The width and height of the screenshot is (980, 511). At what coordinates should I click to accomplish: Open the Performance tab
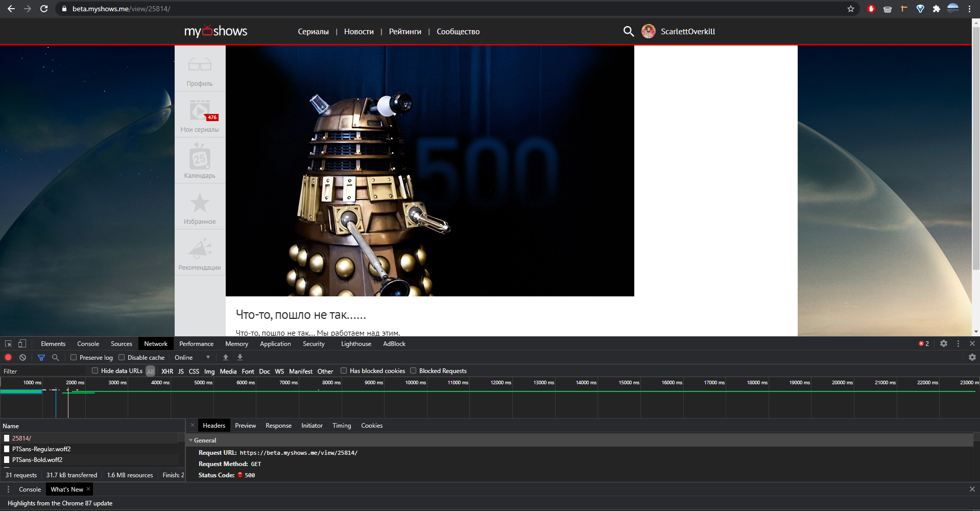[196, 343]
